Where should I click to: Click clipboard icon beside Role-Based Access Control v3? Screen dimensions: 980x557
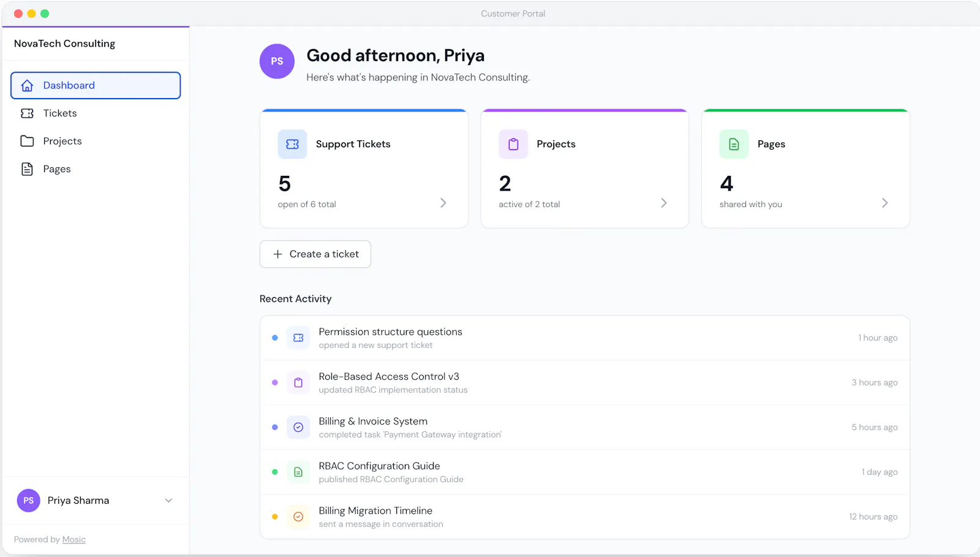pos(298,382)
